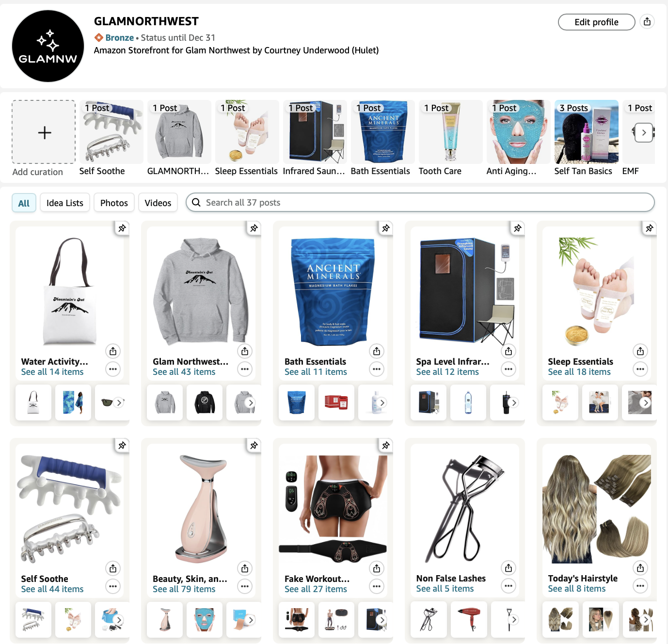This screenshot has height=644, width=668.
Task: Open See all 27 items link
Action: pyautogui.click(x=316, y=589)
